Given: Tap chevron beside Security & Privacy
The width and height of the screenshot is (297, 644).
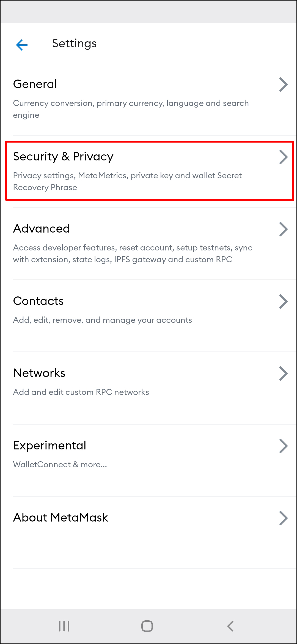Looking at the screenshot, I should coord(283,157).
